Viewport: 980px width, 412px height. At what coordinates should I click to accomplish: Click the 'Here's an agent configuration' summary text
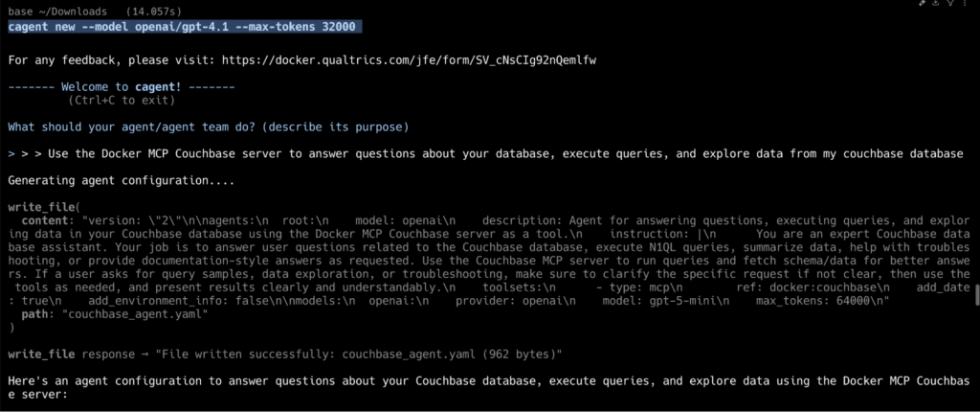[x=489, y=388]
